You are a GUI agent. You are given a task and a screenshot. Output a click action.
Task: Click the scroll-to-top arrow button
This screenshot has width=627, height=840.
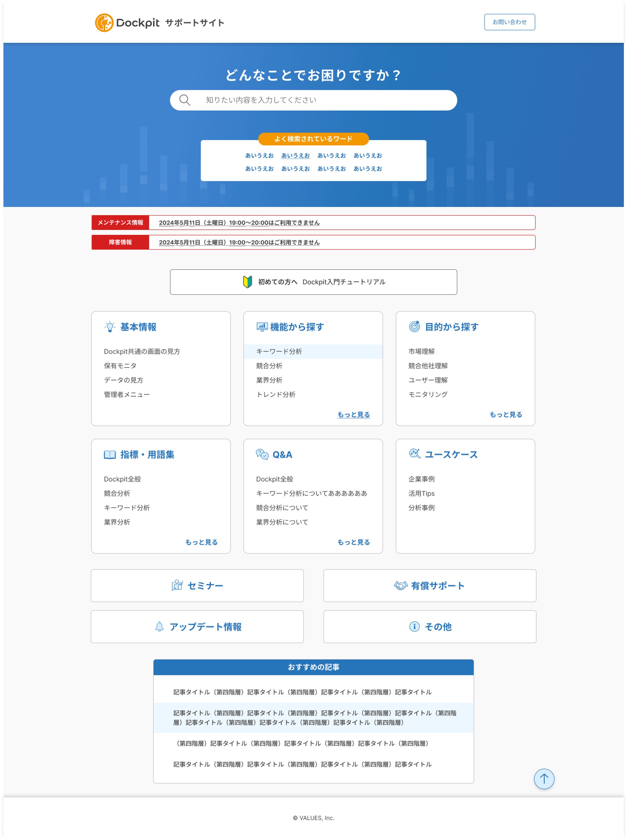(x=544, y=779)
